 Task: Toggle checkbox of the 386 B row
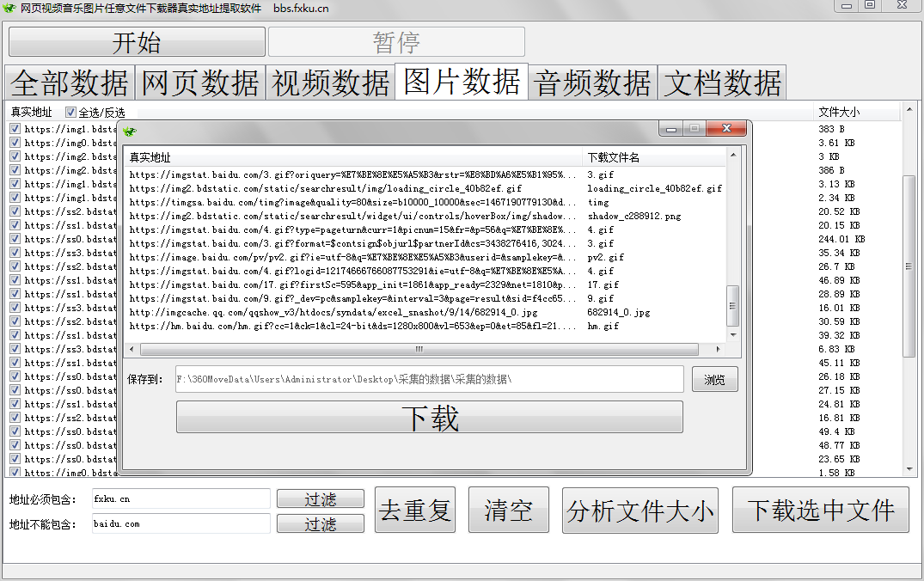15,169
